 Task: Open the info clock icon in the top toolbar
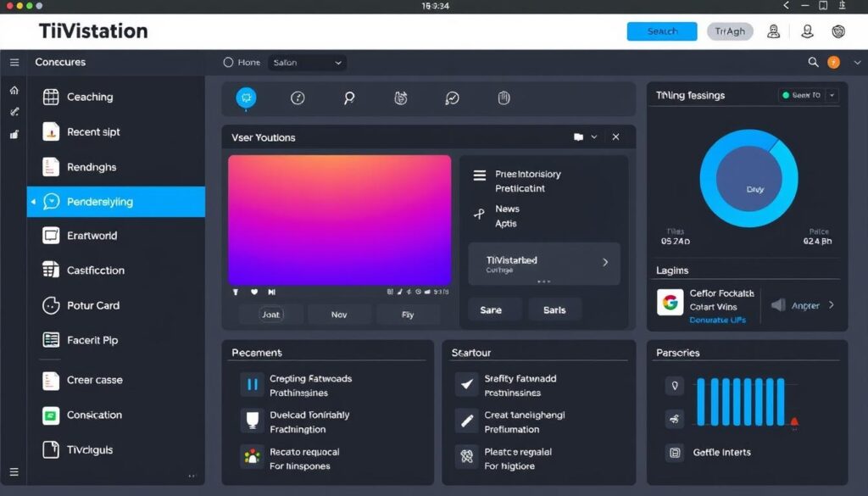coord(298,98)
